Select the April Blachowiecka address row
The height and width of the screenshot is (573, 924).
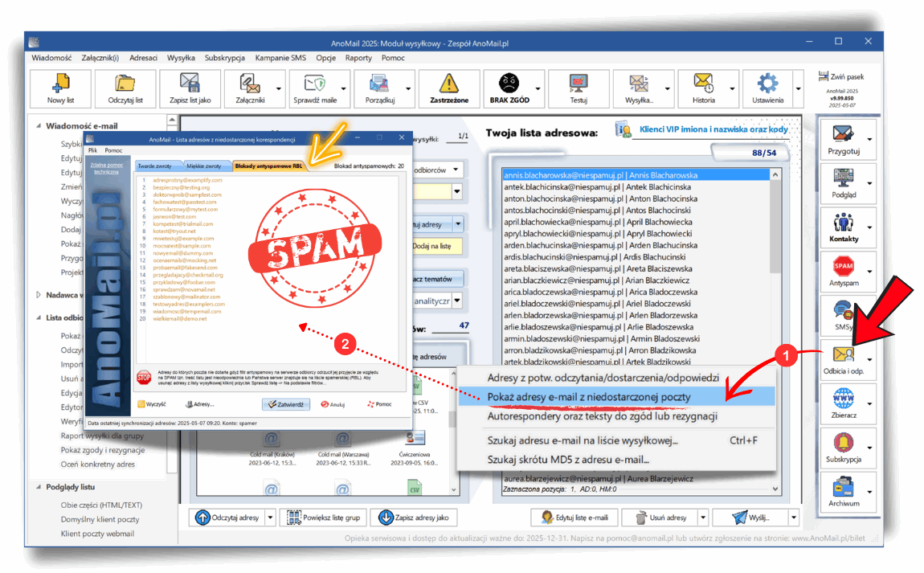tap(636, 223)
